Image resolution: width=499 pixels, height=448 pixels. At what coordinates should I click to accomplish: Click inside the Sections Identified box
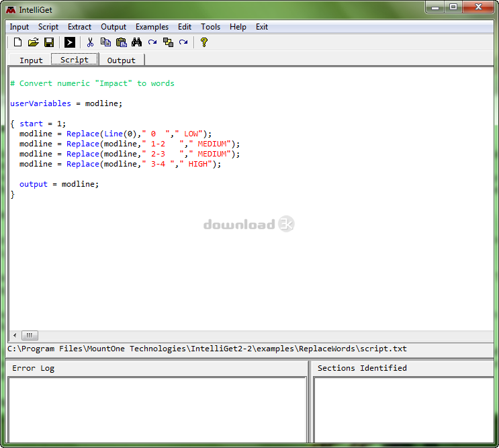(x=404, y=410)
